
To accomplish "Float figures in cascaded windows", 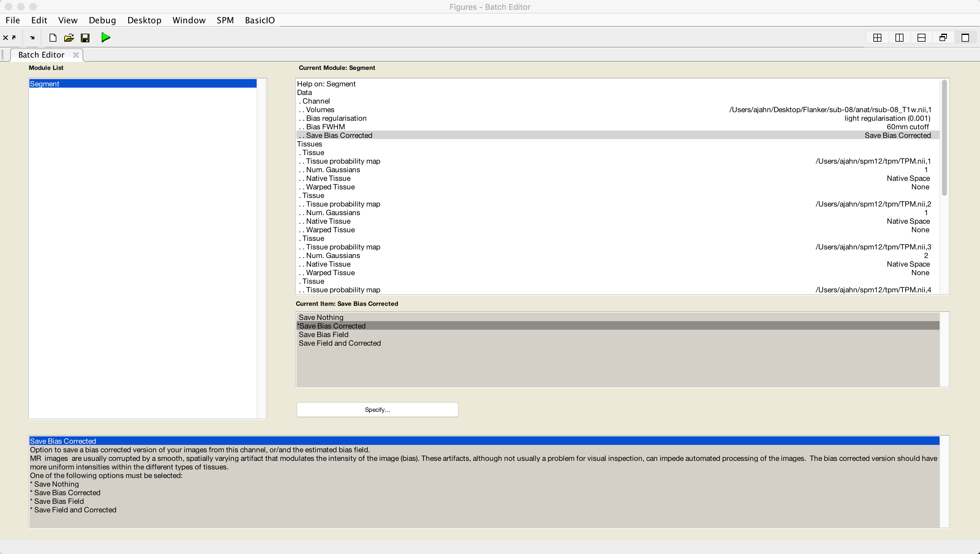I will [x=943, y=38].
